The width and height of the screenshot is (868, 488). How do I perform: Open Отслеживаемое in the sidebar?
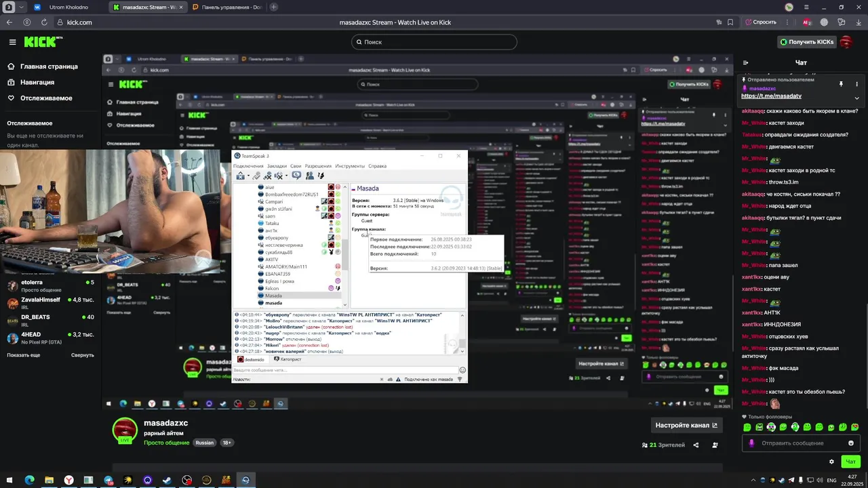[40, 98]
